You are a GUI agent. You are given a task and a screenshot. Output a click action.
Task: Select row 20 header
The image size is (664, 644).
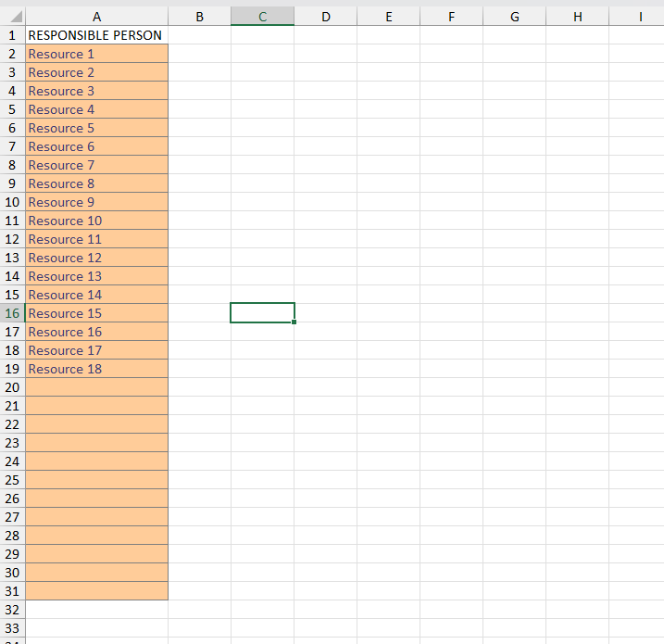(12, 387)
